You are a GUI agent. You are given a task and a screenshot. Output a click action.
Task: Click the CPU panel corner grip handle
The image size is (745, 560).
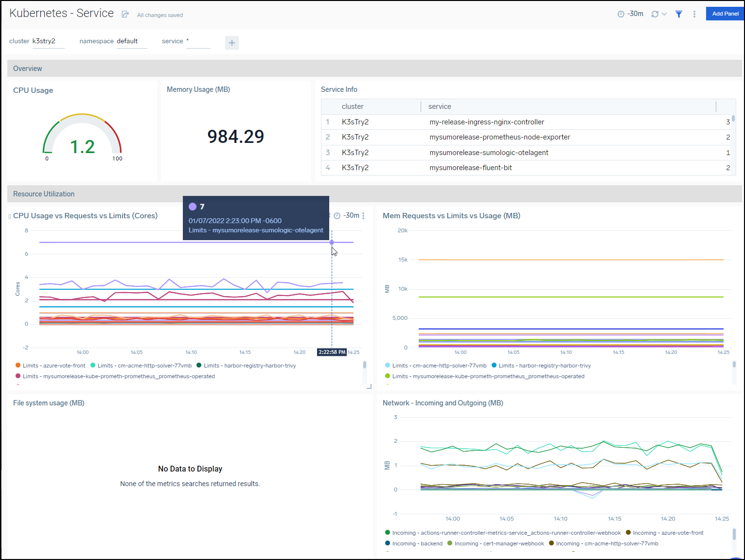coord(369,386)
